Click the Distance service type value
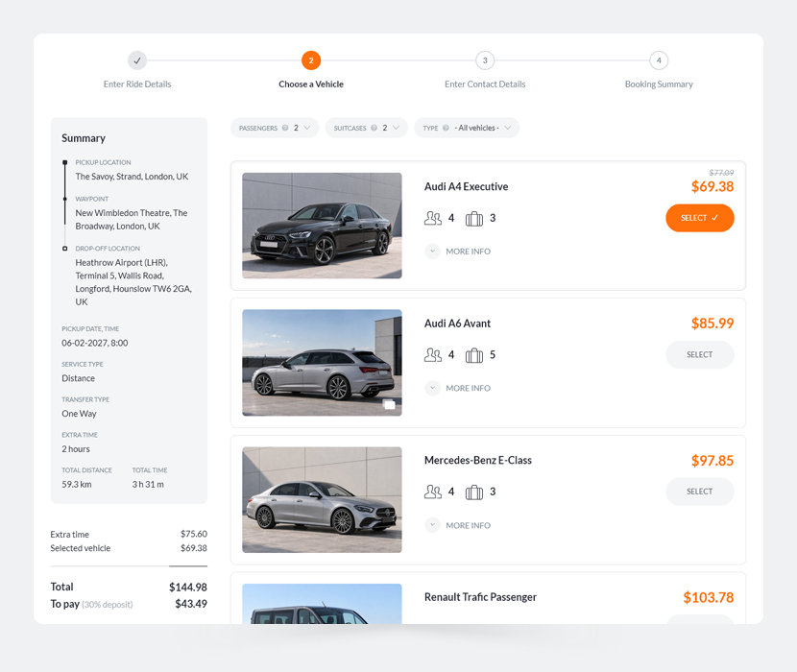The height and width of the screenshot is (672, 797). [x=79, y=378]
